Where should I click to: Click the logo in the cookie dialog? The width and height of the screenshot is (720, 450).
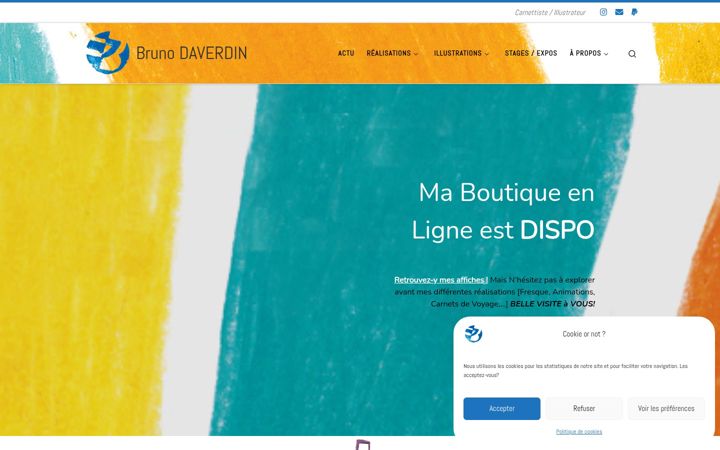click(473, 334)
